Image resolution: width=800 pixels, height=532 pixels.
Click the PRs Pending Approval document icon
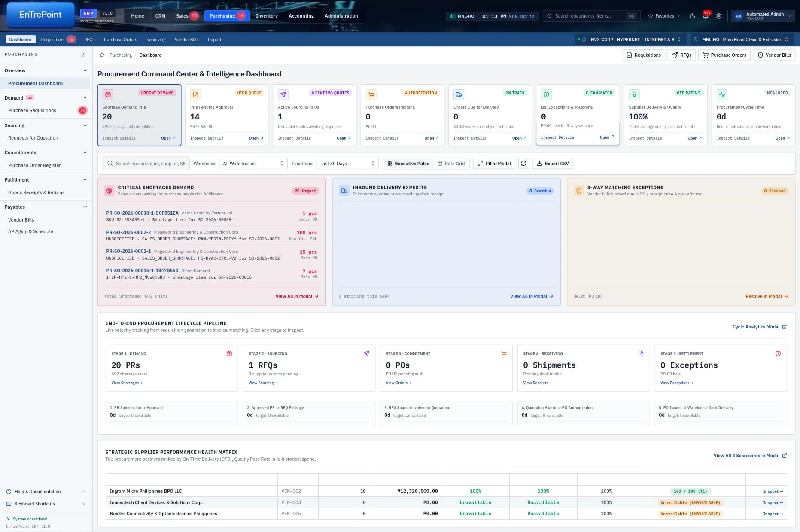coord(195,94)
